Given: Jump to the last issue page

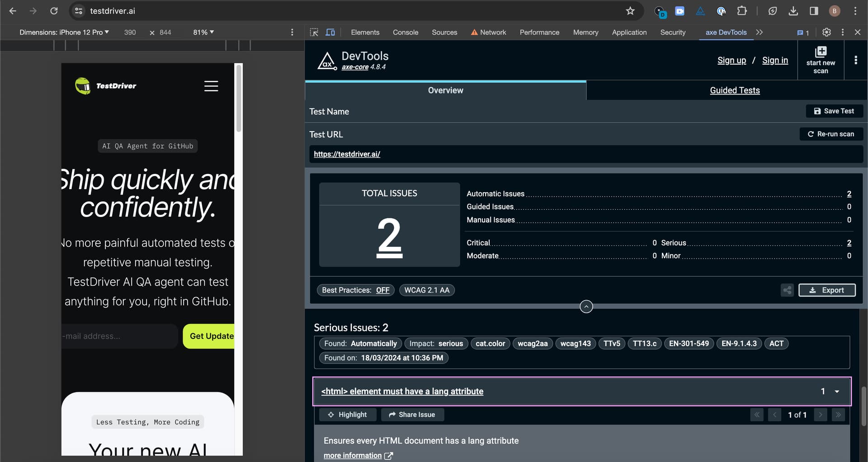Looking at the screenshot, I should [838, 415].
